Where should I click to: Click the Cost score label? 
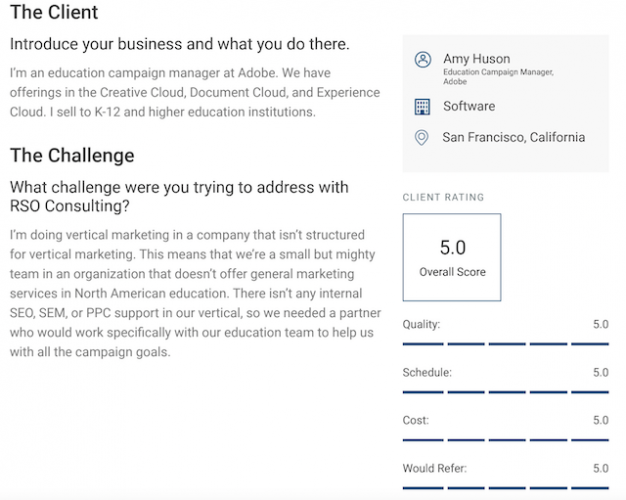(414, 421)
